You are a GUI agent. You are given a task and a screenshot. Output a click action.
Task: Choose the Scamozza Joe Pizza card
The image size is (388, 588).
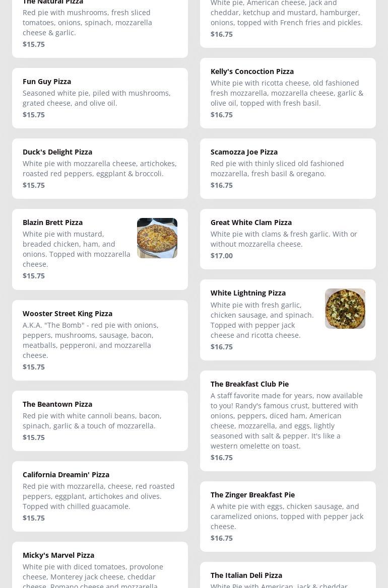(x=288, y=169)
